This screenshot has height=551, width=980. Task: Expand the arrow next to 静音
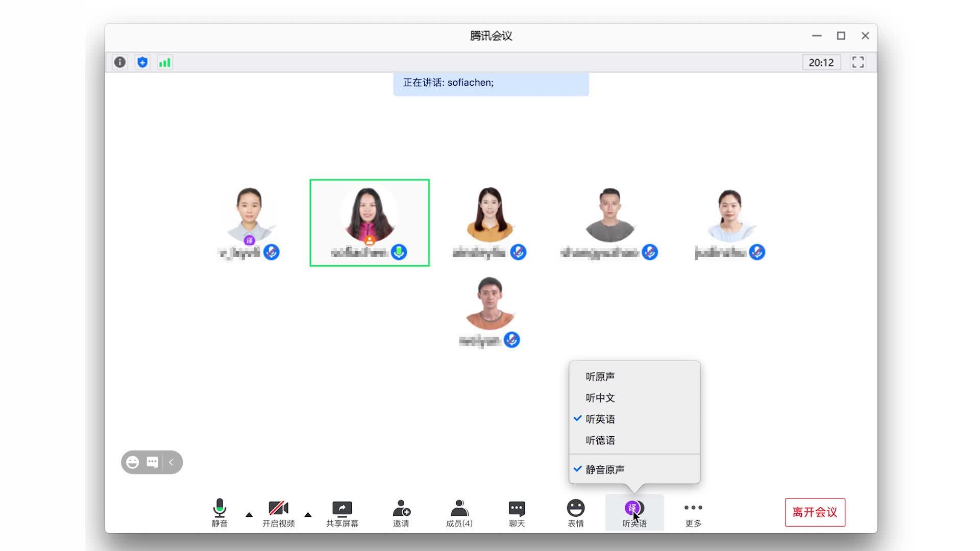pos(249,515)
